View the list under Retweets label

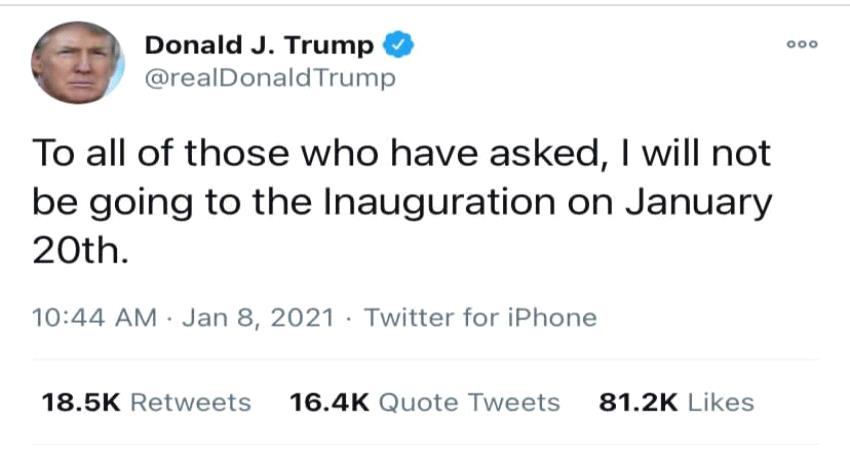click(x=191, y=402)
